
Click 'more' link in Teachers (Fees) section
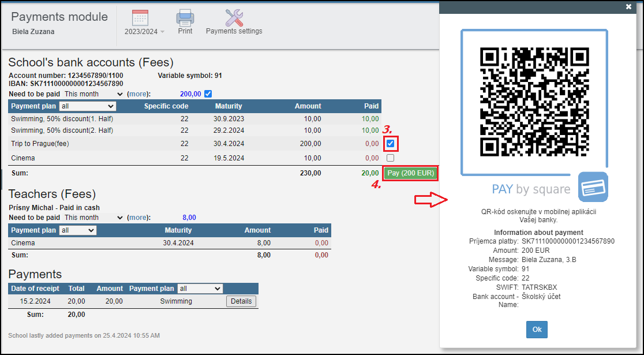coord(137,218)
